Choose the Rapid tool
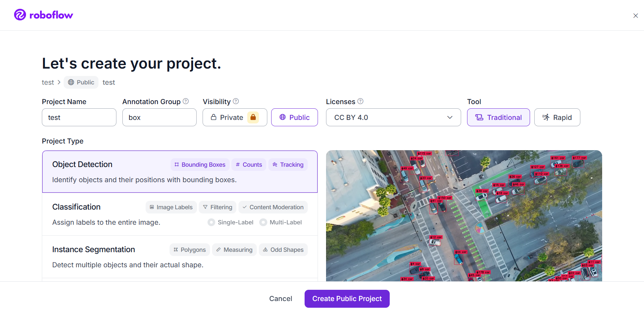This screenshot has width=644, height=313. [x=557, y=117]
